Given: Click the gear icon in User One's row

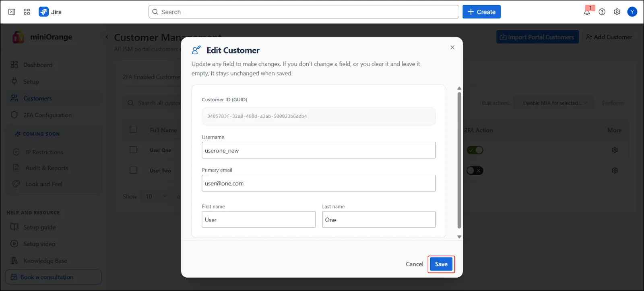Looking at the screenshot, I should click(x=615, y=150).
